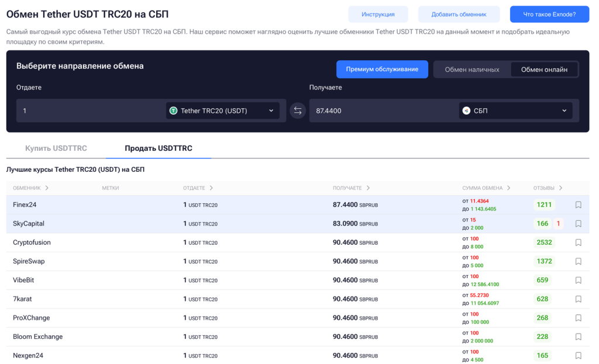Open Nexgen24 reviews badge 165
Screen dimensions: 599x364
click(542, 355)
